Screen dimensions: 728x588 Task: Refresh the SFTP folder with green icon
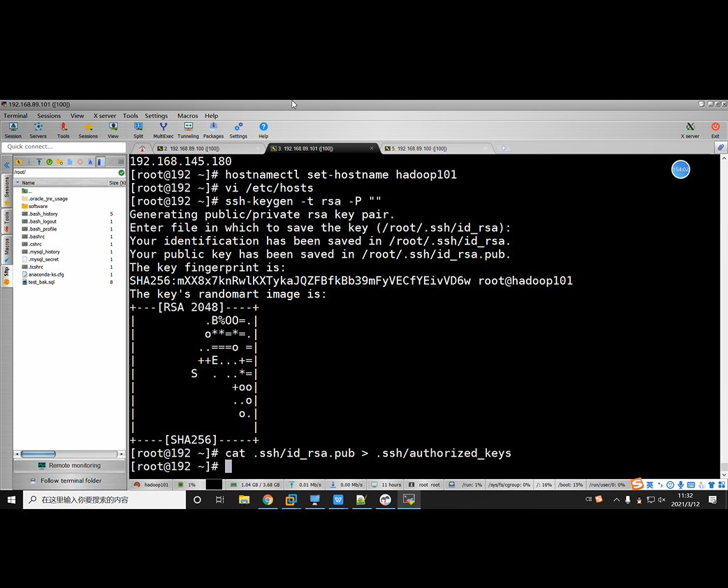click(49, 162)
